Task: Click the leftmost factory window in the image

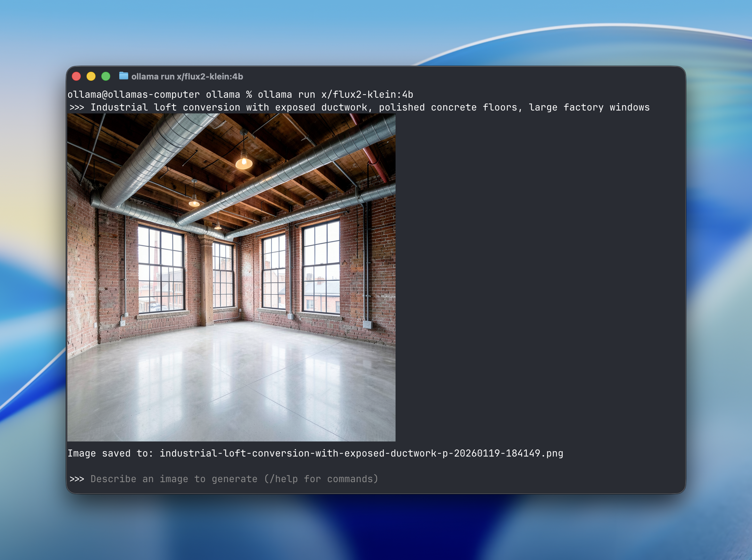Action: click(x=161, y=268)
